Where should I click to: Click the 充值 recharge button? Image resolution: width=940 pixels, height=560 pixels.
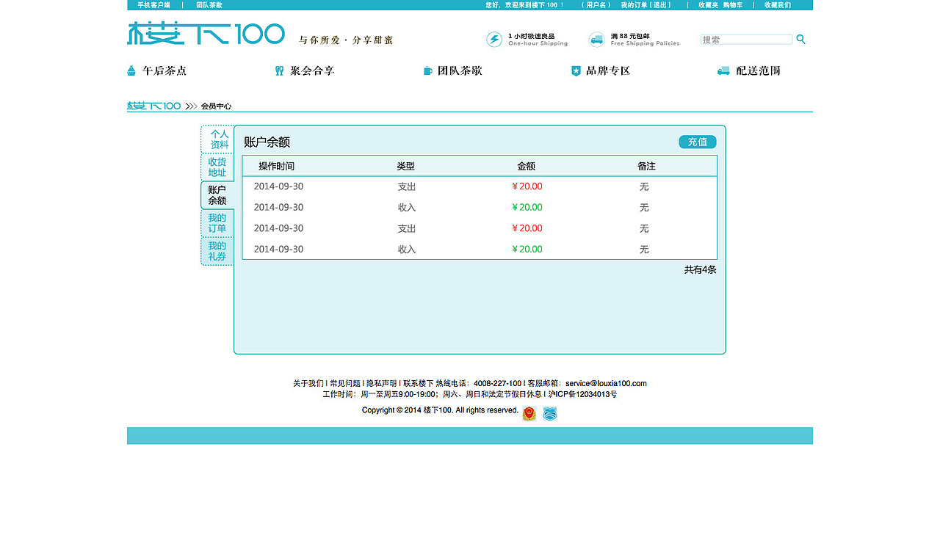pos(698,142)
